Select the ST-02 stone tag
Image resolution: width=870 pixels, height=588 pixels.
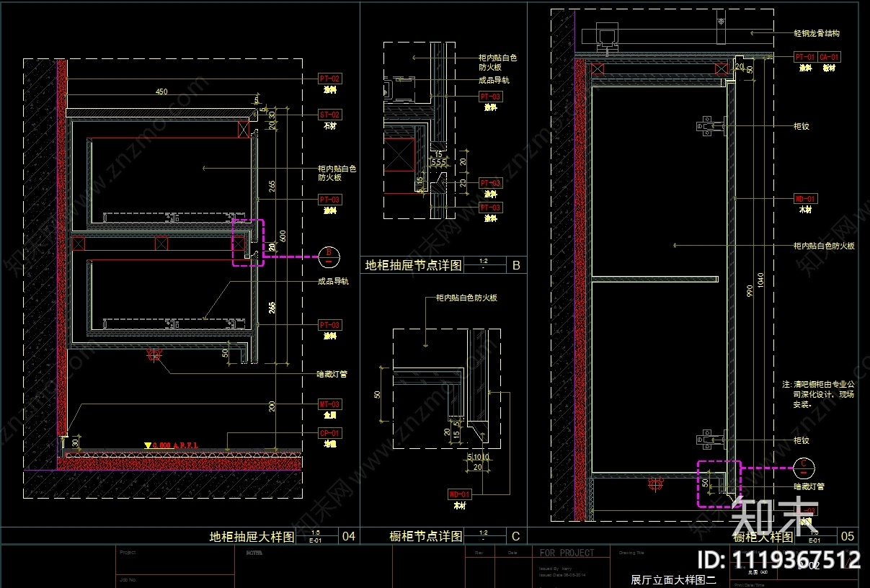(x=329, y=115)
